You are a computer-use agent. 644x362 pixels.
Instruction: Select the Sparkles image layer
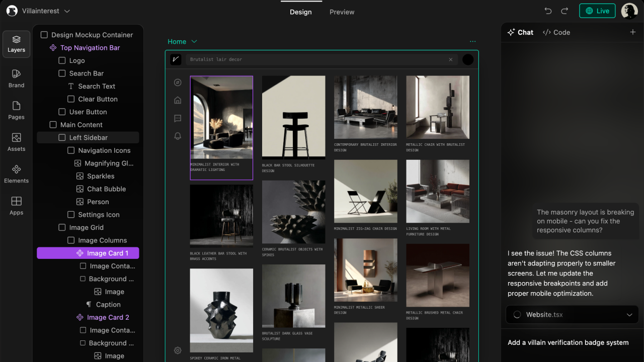pos(95,176)
